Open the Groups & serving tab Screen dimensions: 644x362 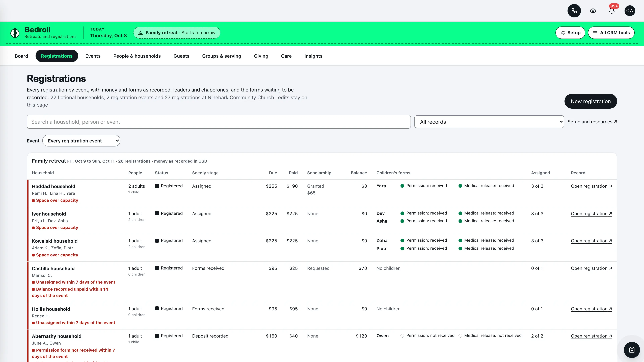[x=222, y=56]
